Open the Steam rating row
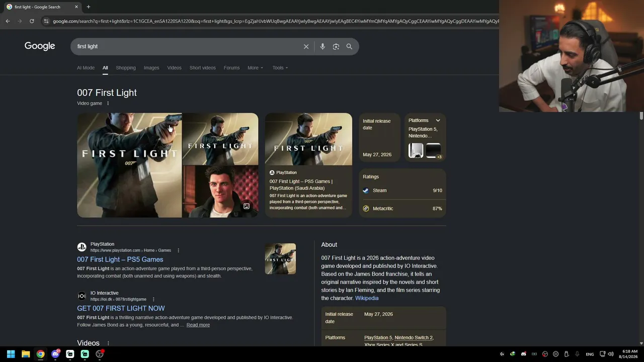 click(x=403, y=191)
